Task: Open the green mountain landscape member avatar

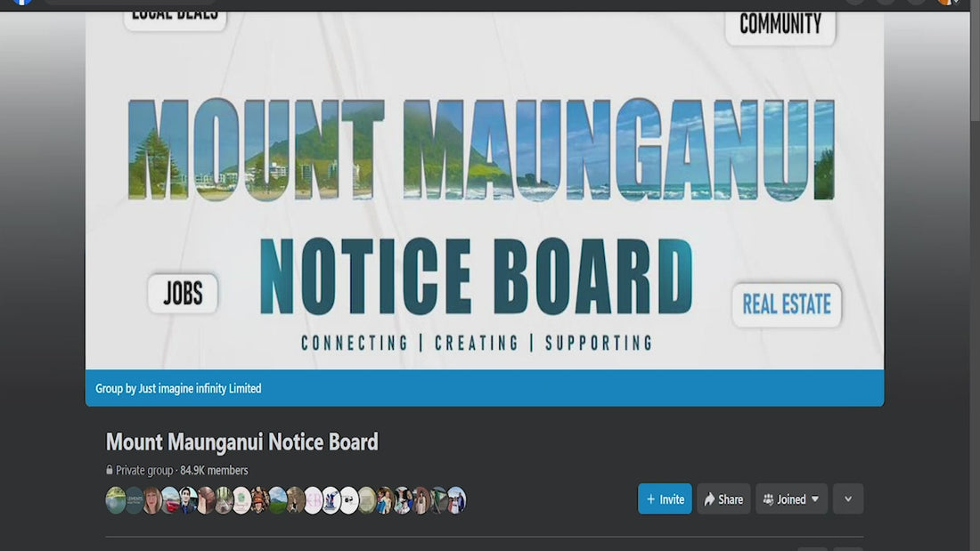Action: point(277,500)
